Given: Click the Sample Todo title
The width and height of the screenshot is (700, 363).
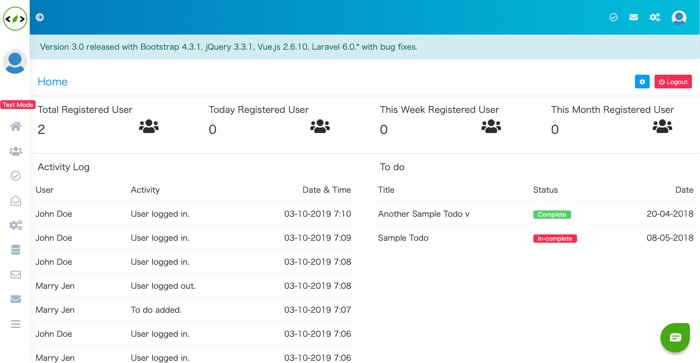Looking at the screenshot, I should [x=403, y=238].
